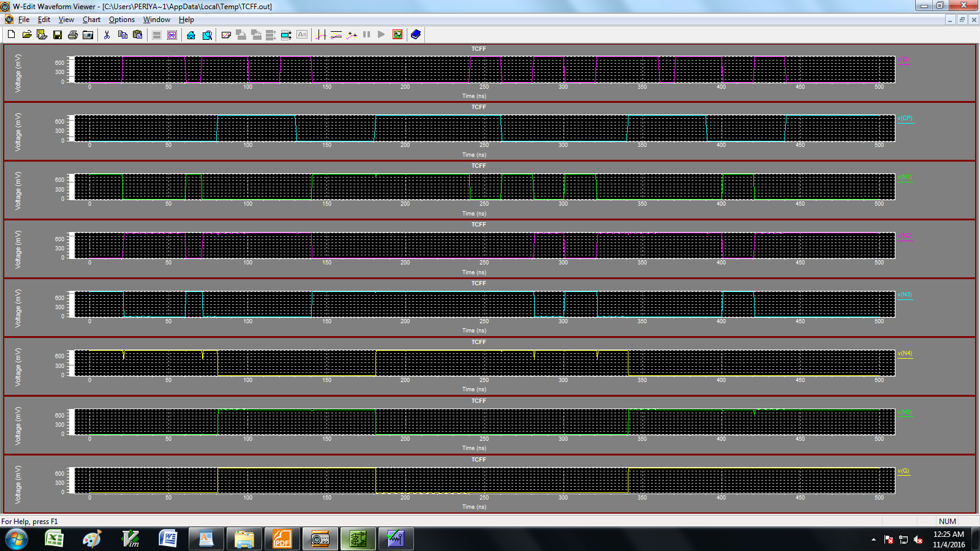980x551 pixels.
Task: Expand the Window menu
Action: [156, 20]
